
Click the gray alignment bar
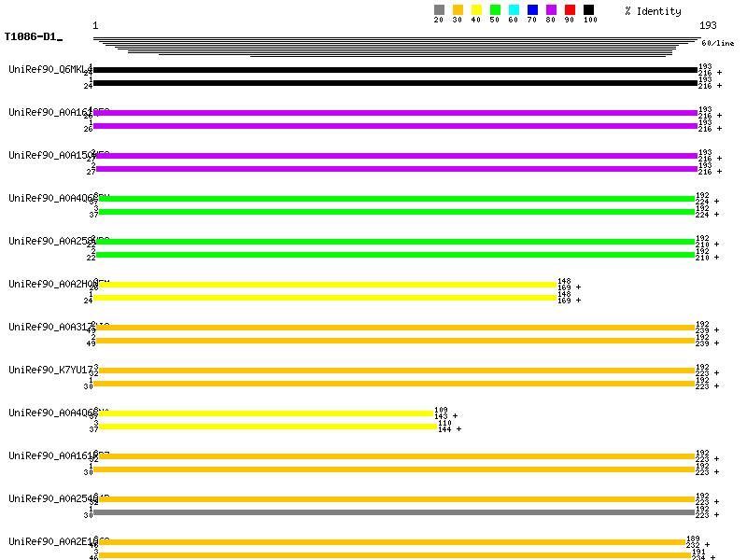(x=393, y=512)
